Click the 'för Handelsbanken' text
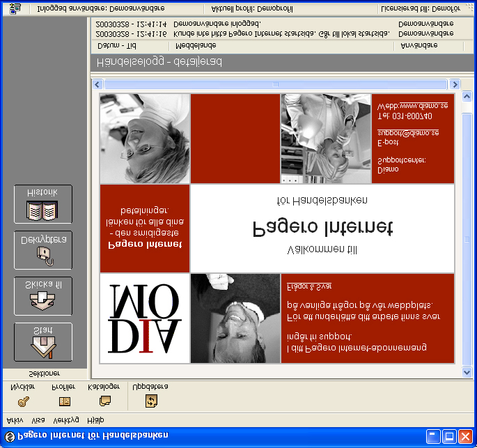 [322, 201]
